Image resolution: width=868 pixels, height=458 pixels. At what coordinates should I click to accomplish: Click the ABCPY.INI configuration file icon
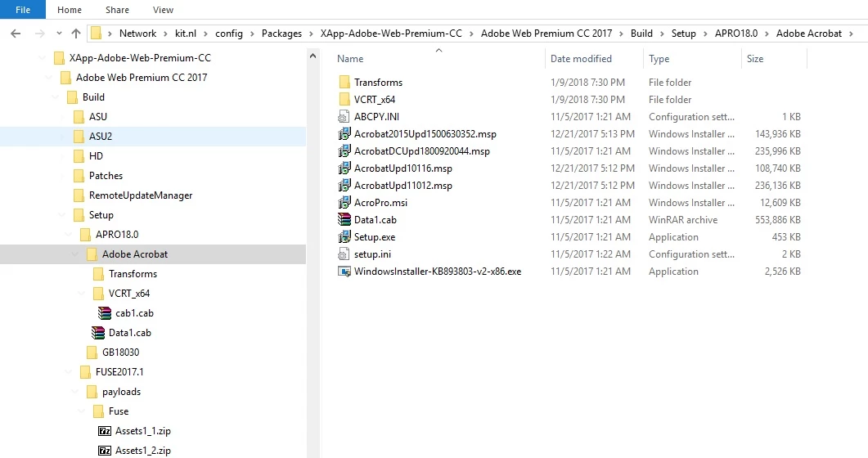tap(344, 117)
